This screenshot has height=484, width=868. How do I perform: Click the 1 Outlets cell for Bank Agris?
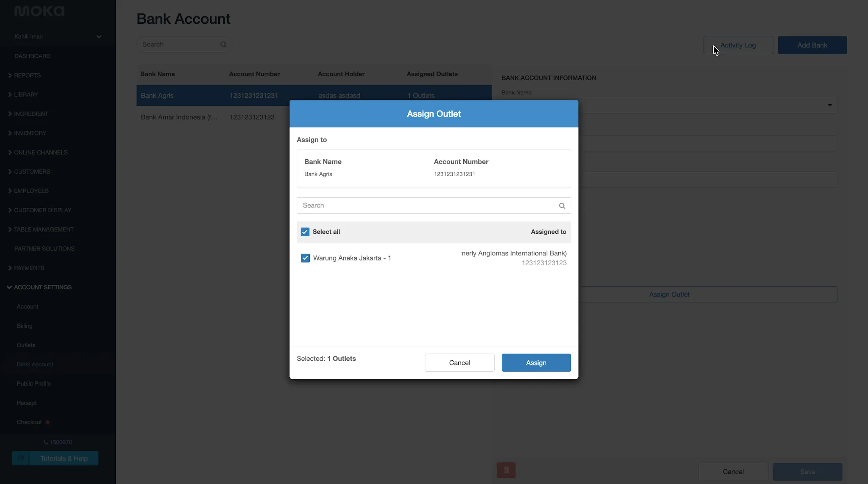[x=421, y=96]
